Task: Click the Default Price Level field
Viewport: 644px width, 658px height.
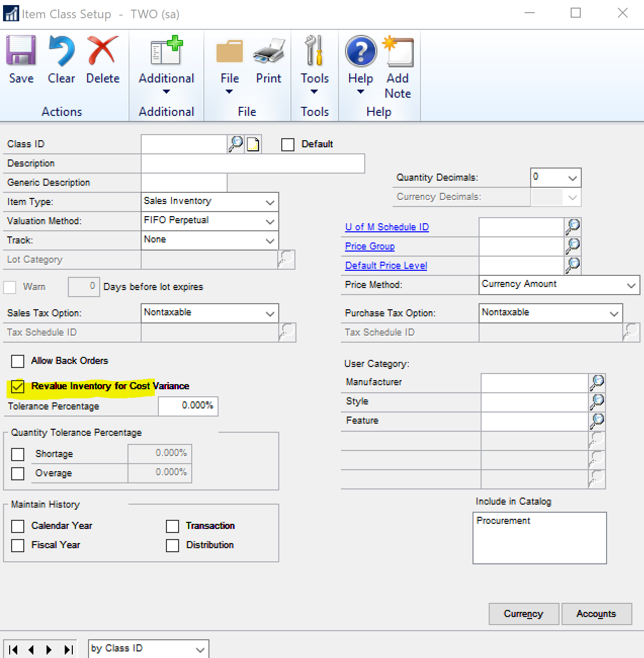Action: pos(522,266)
